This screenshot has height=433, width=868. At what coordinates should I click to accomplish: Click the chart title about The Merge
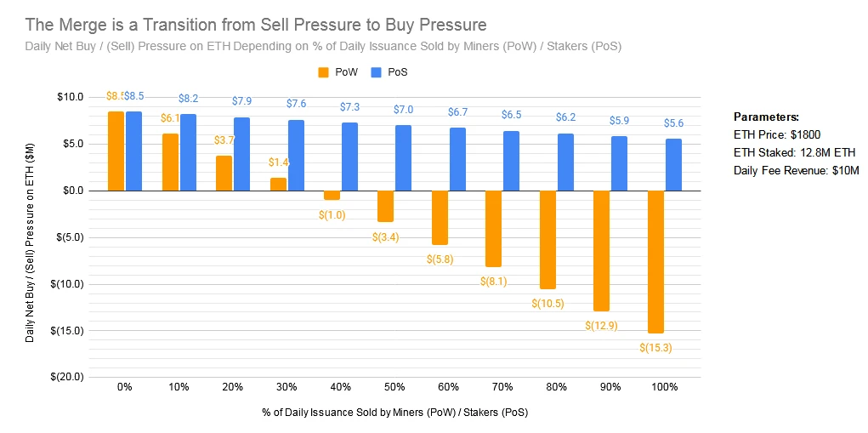(x=256, y=25)
